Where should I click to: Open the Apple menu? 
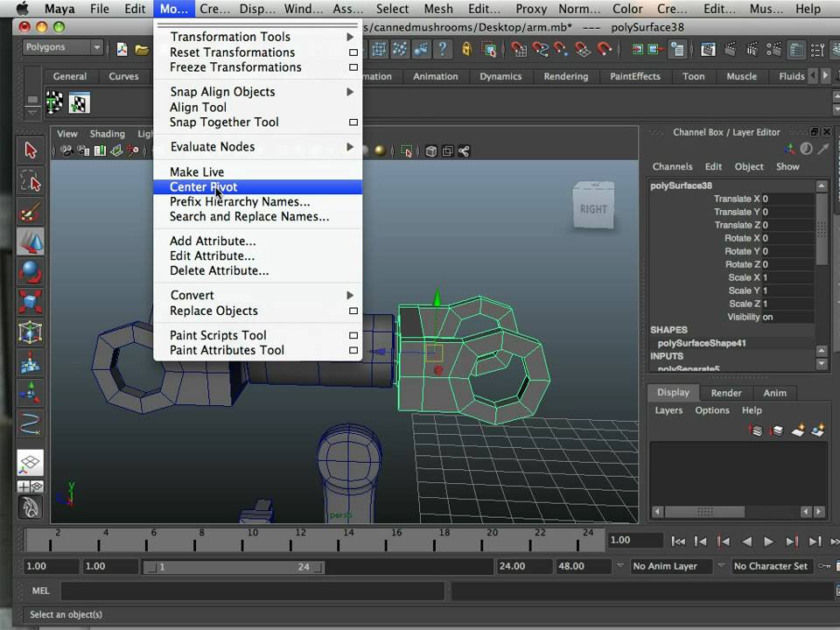coord(23,9)
